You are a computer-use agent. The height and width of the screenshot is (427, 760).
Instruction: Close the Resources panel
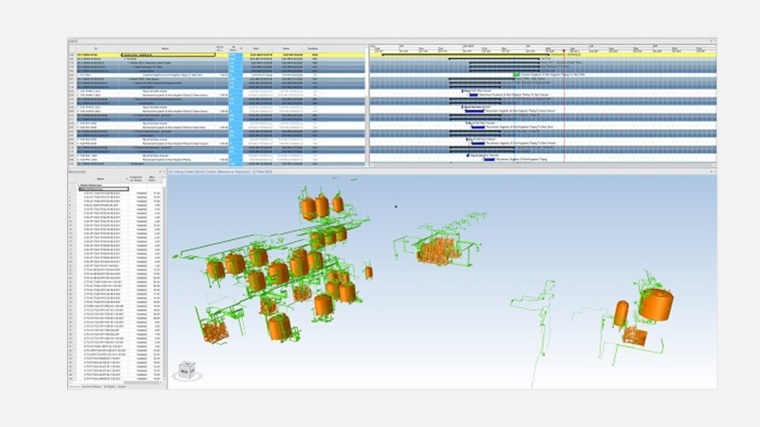pos(164,172)
